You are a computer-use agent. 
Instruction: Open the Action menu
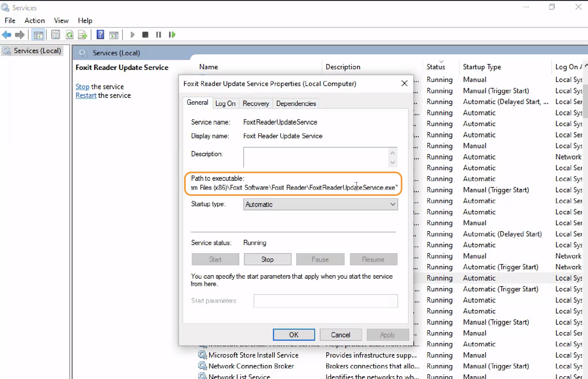[x=34, y=21]
